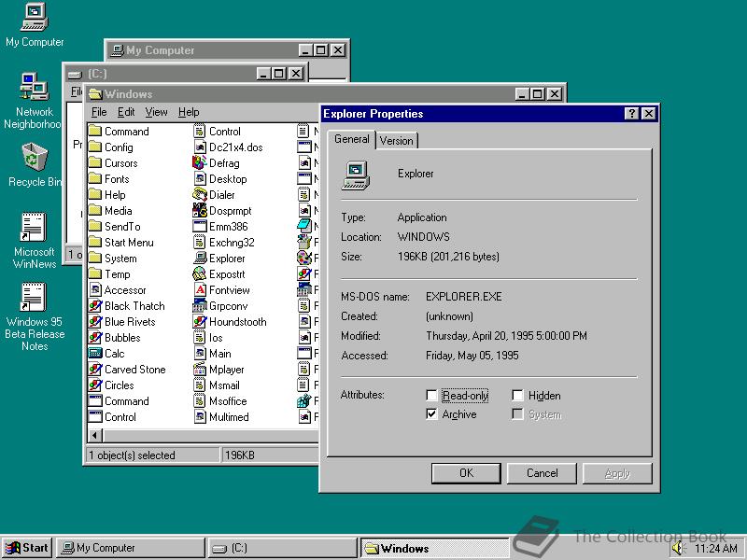Click the disabled System attribute checkbox
The width and height of the screenshot is (747, 560).
click(517, 414)
